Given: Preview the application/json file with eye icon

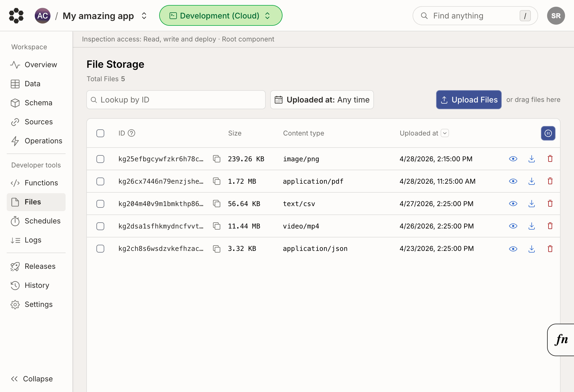Looking at the screenshot, I should [x=513, y=249].
